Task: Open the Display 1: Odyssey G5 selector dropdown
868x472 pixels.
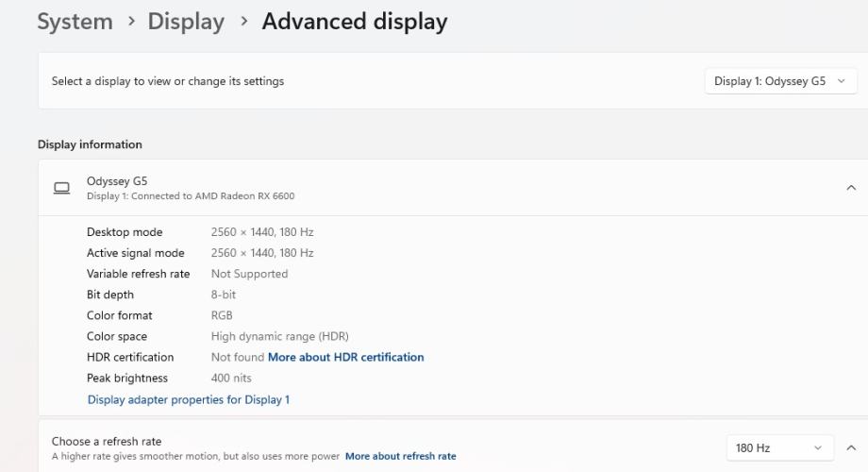Action: (x=779, y=81)
